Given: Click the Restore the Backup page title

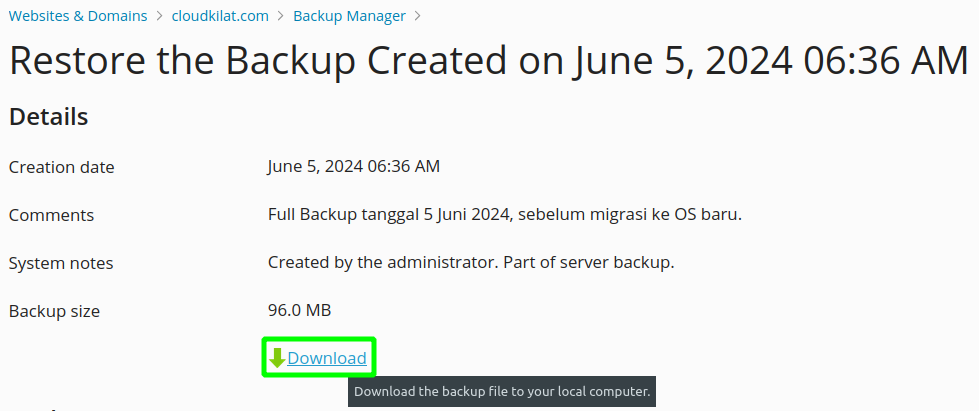Looking at the screenshot, I should click(489, 61).
